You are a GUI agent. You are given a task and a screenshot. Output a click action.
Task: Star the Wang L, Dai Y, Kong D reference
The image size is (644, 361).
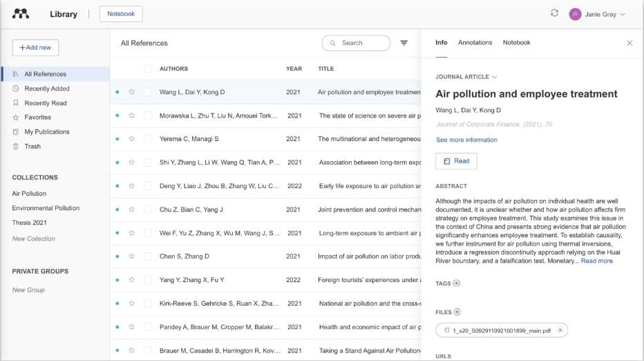pyautogui.click(x=131, y=92)
